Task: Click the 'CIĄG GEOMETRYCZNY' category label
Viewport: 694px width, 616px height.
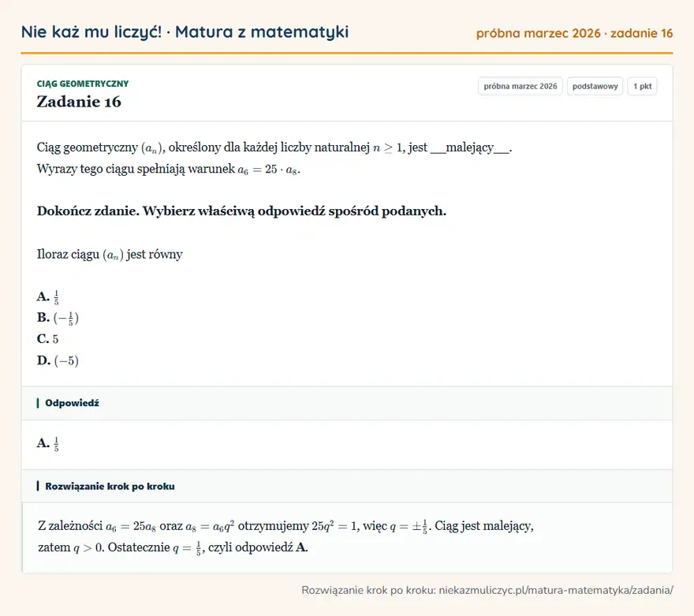Action: point(82,84)
